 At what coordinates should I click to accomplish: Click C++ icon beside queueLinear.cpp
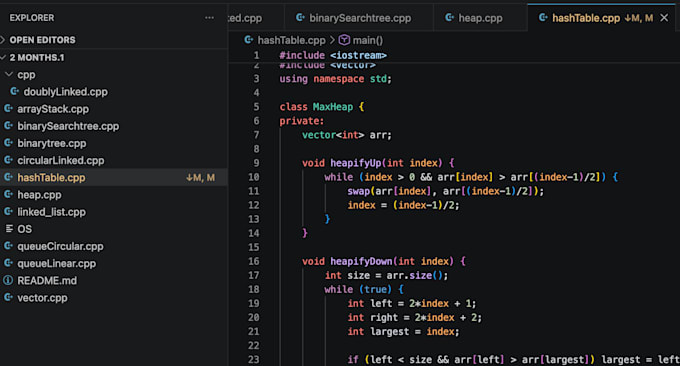[x=8, y=263]
